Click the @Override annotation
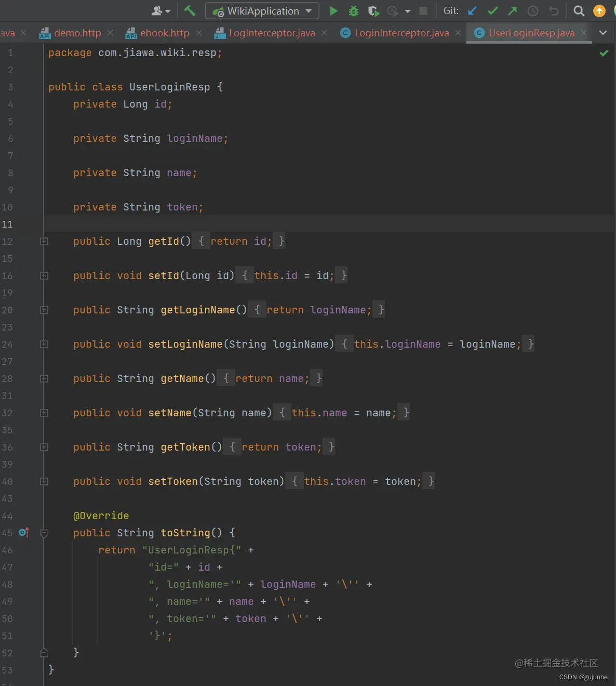Screen dimensions: 616x686 click(x=101, y=516)
